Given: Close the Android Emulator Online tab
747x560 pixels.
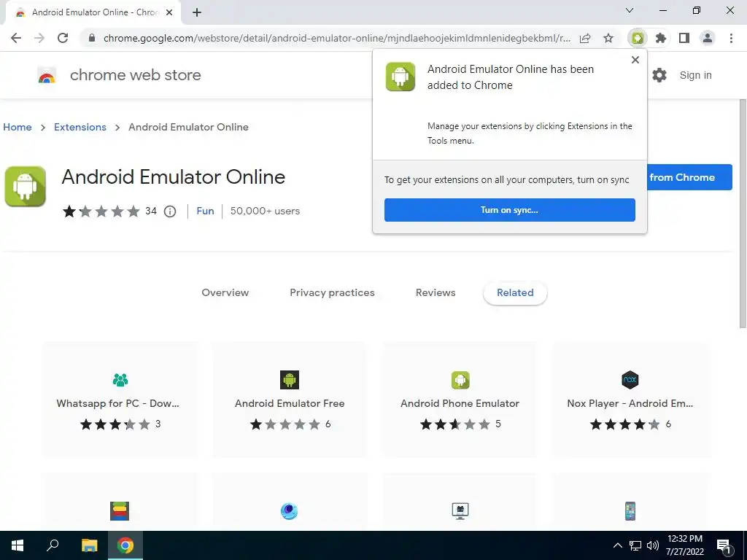Looking at the screenshot, I should point(169,12).
